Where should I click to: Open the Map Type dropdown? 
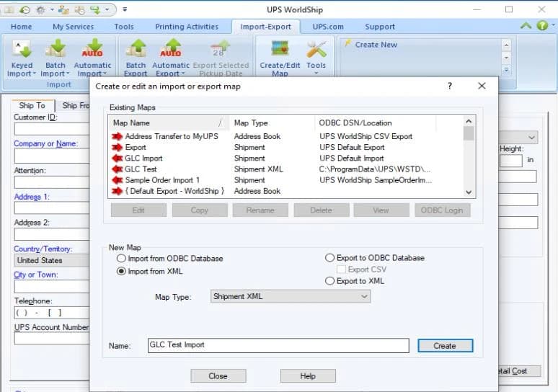291,296
